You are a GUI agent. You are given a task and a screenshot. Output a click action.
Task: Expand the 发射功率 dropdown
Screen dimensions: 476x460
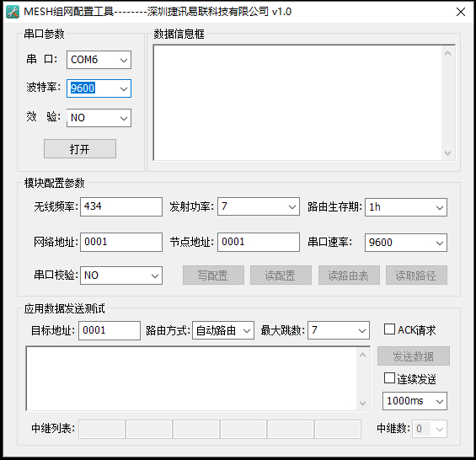[x=259, y=206]
